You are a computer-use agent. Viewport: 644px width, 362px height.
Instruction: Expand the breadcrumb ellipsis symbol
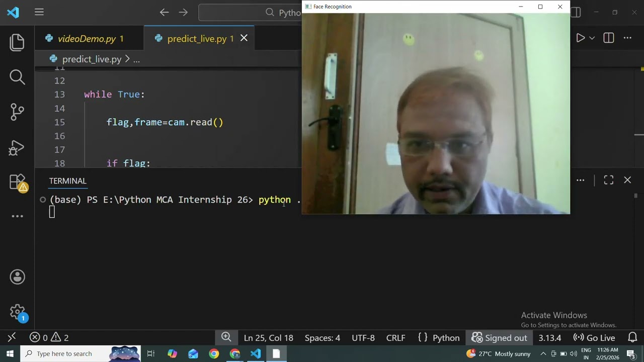click(x=136, y=59)
